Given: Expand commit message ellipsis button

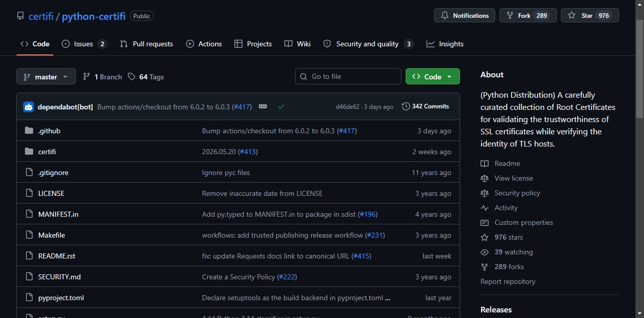Looking at the screenshot, I should tap(263, 106).
